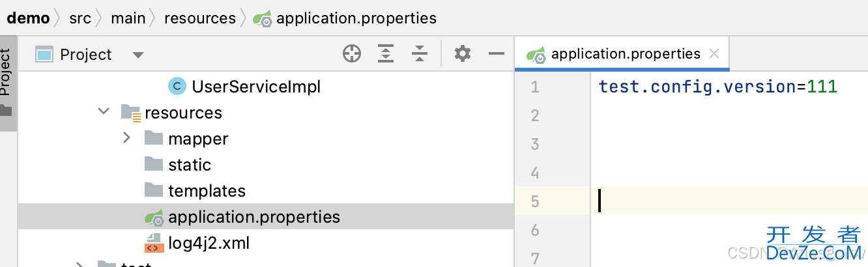This screenshot has width=868, height=267.
Task: Click the demo breadcrumb
Action: click(x=28, y=18)
